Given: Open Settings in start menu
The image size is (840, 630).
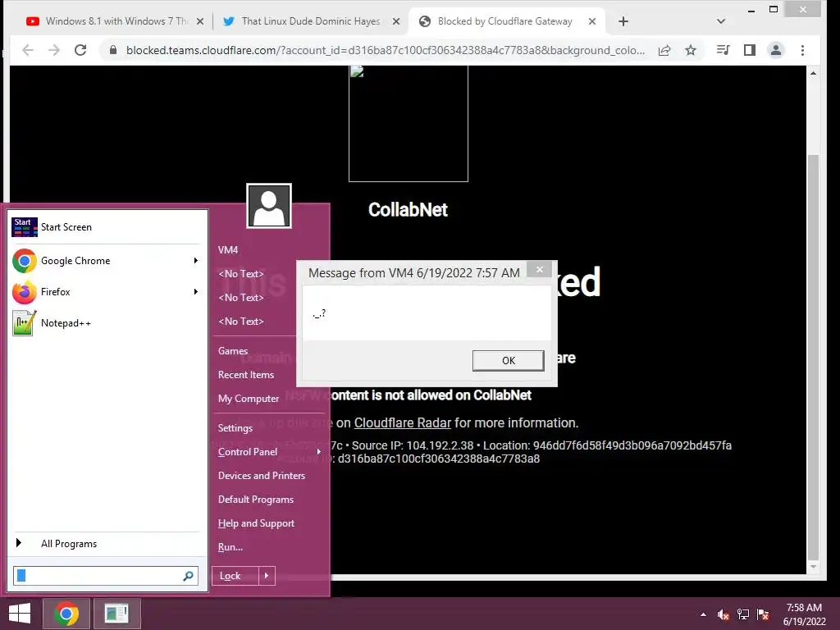Looking at the screenshot, I should point(235,428).
